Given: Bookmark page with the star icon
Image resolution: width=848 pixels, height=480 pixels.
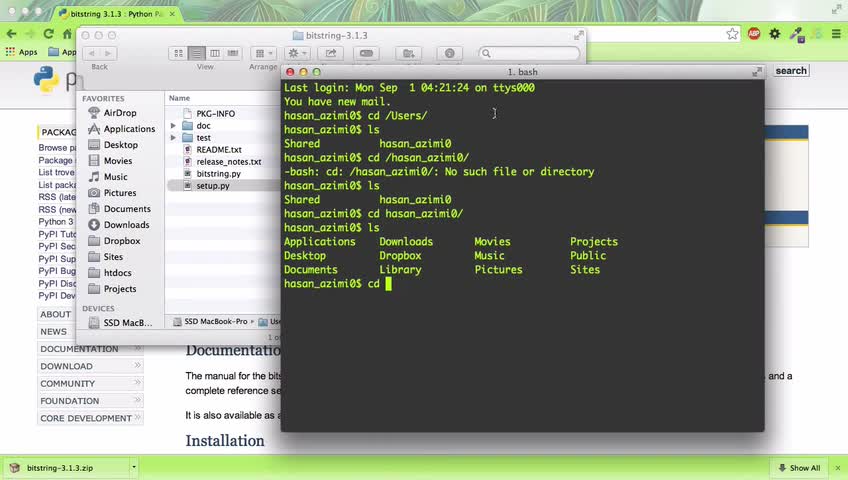Looking at the screenshot, I should click(732, 34).
